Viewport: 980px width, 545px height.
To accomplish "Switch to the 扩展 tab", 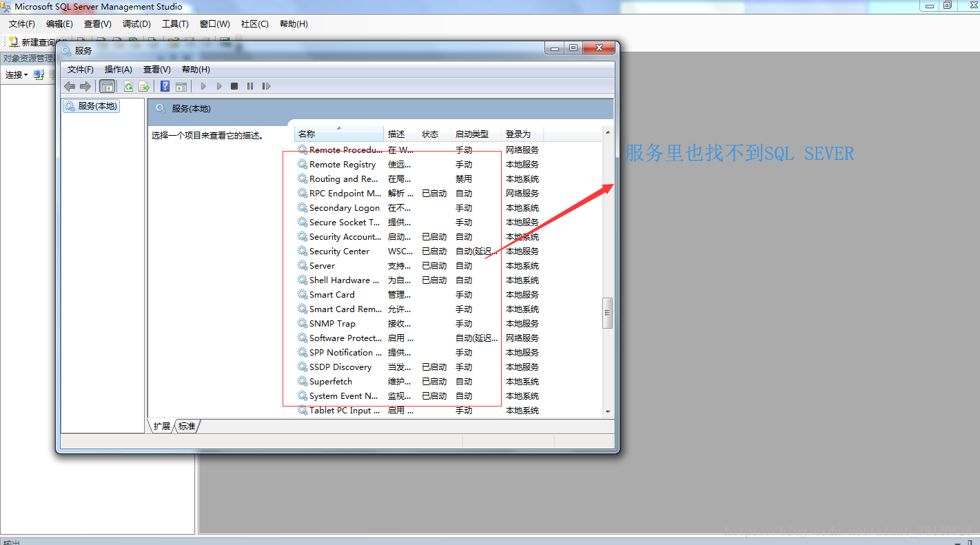I will (x=161, y=426).
